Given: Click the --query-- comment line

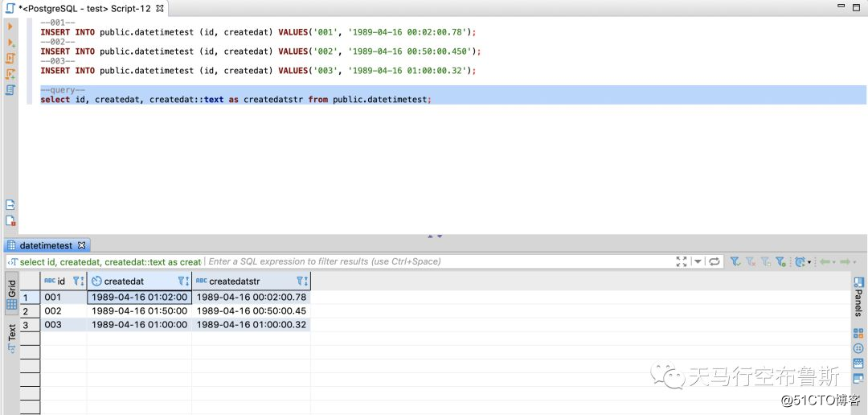Looking at the screenshot, I should point(63,90).
